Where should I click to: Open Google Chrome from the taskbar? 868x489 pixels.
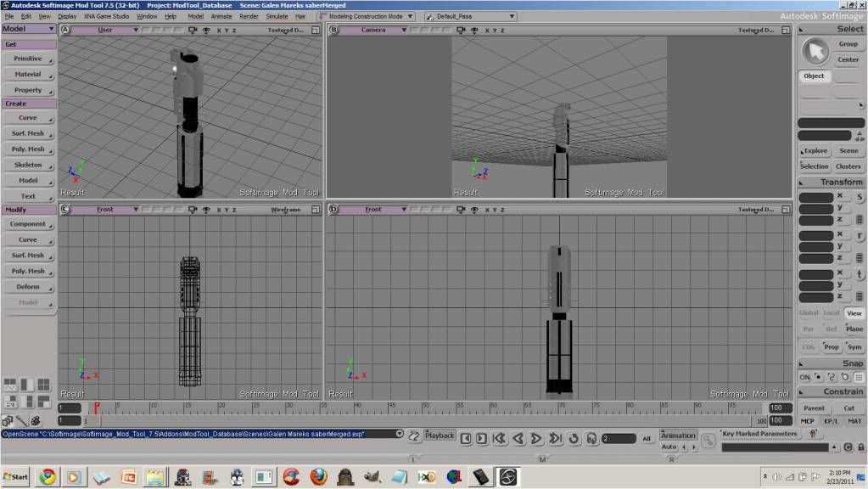coord(48,477)
